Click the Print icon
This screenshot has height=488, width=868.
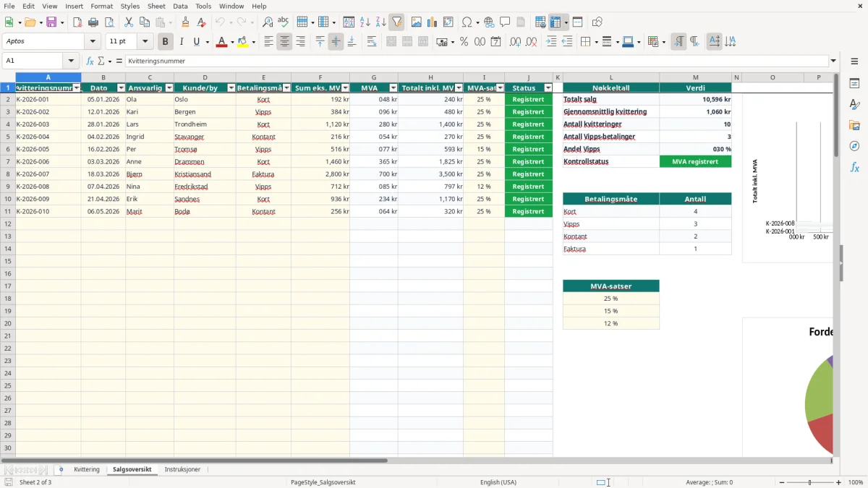[x=93, y=22]
